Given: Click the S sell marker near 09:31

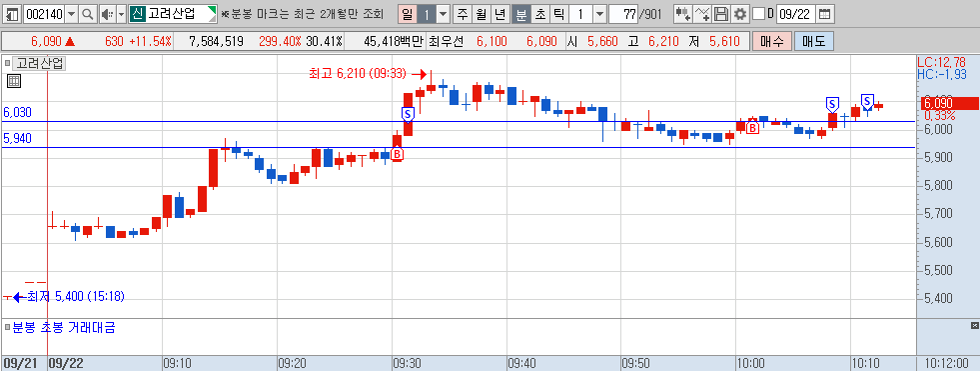Looking at the screenshot, I should click(409, 114).
